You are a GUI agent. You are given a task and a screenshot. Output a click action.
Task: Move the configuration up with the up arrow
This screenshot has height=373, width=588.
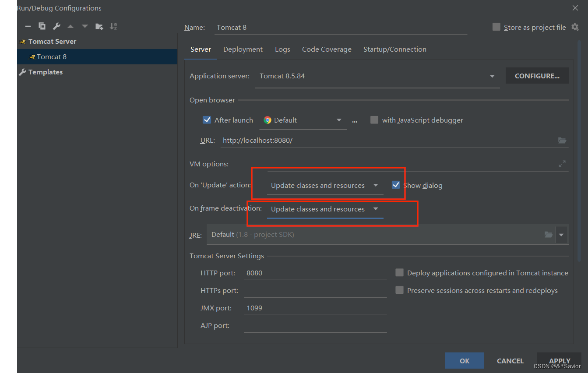click(x=70, y=26)
